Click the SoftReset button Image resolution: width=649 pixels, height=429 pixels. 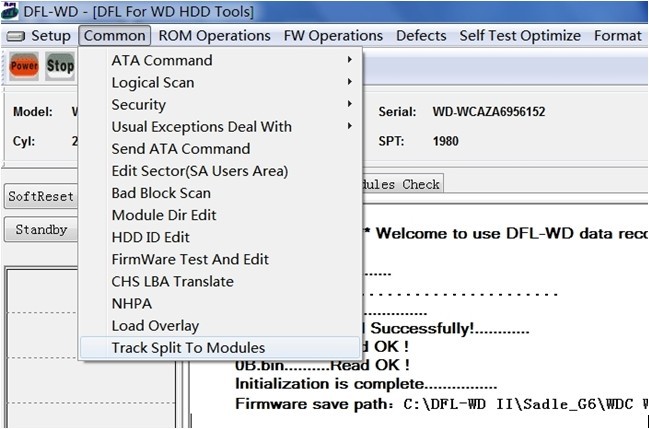coord(41,196)
